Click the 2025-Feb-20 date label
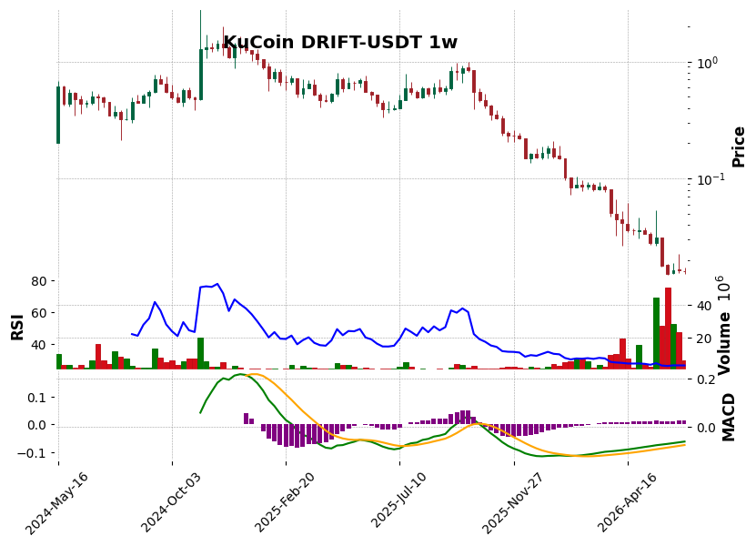Screen dimensions: 756x546 (285, 502)
